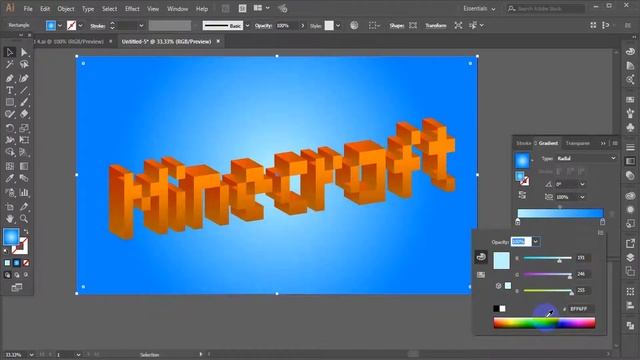Choose the Magic Wand tool
This screenshot has height=360, width=640.
pos(10,64)
